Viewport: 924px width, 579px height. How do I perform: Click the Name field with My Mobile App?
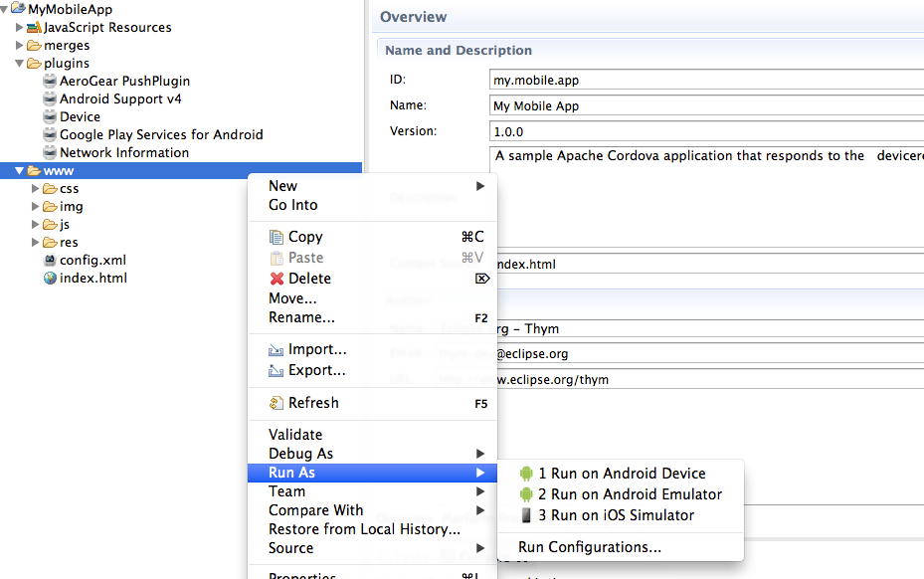(x=706, y=106)
